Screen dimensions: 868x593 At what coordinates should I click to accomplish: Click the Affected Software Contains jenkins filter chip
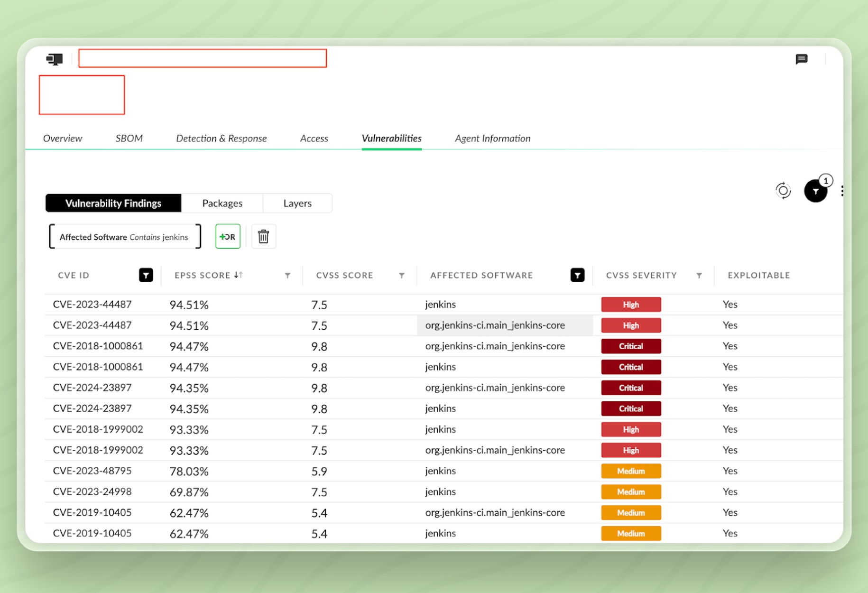tap(124, 237)
